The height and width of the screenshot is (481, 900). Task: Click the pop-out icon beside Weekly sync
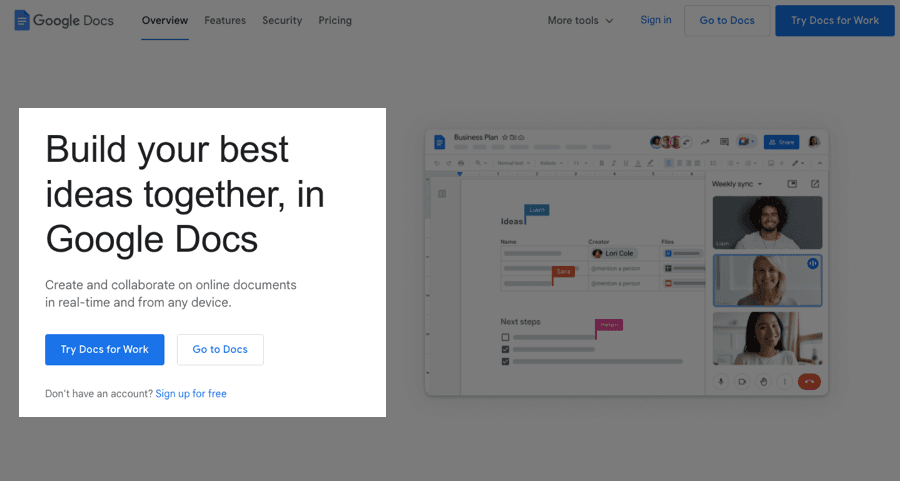815,184
